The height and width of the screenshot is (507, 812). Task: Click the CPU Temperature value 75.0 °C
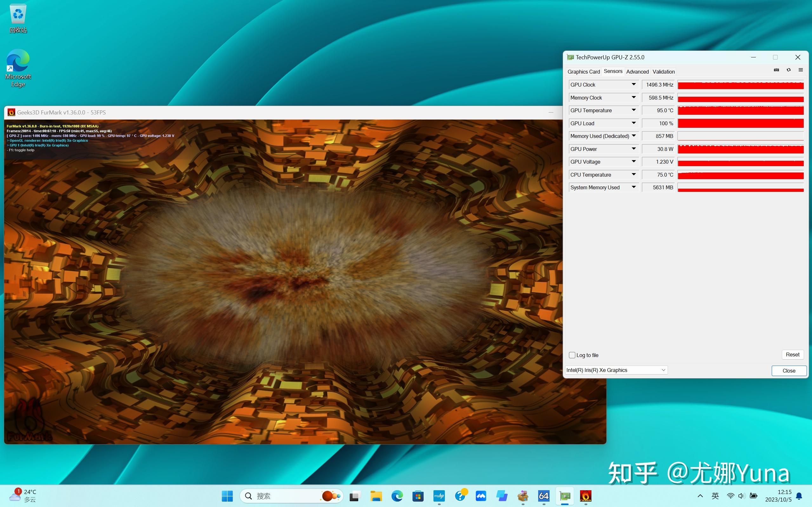point(658,175)
